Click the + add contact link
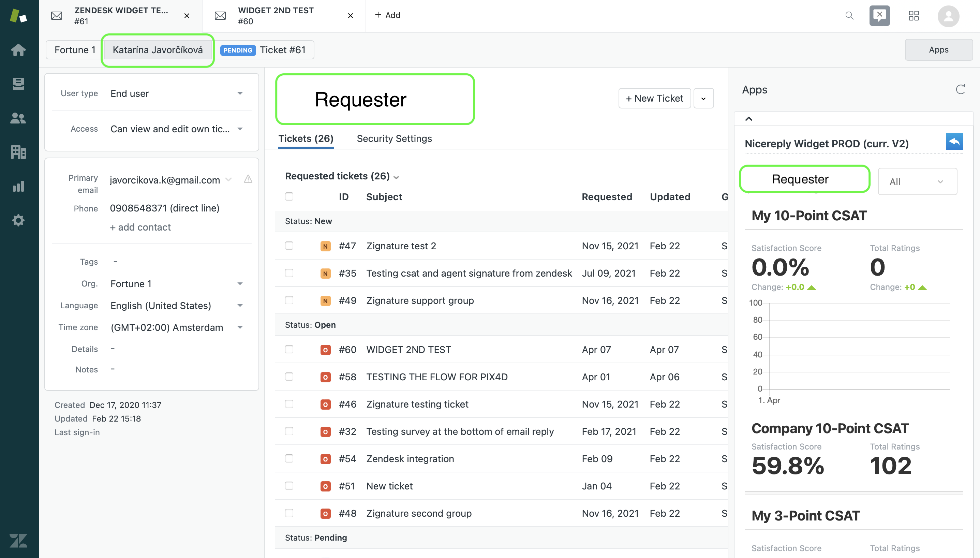Screen dimensions: 980x558 [x=140, y=227]
